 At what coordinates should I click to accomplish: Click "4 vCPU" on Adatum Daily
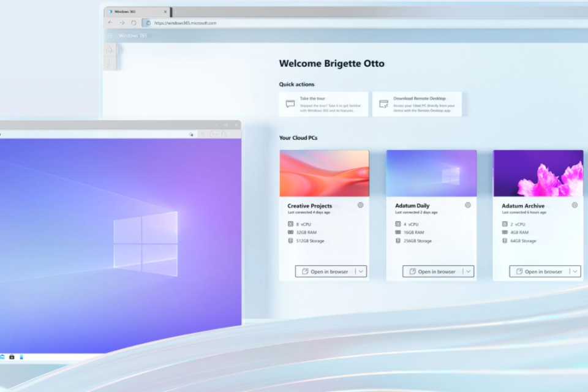point(410,224)
